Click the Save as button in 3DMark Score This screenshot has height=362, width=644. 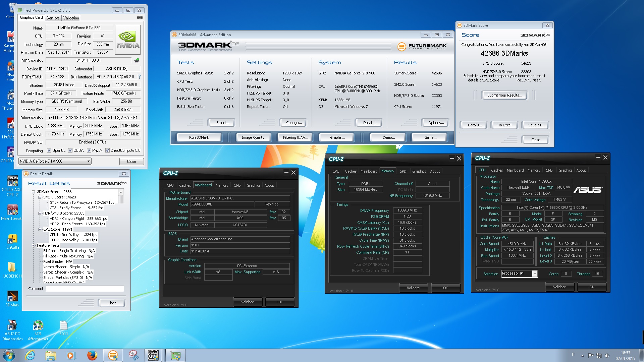coord(536,125)
